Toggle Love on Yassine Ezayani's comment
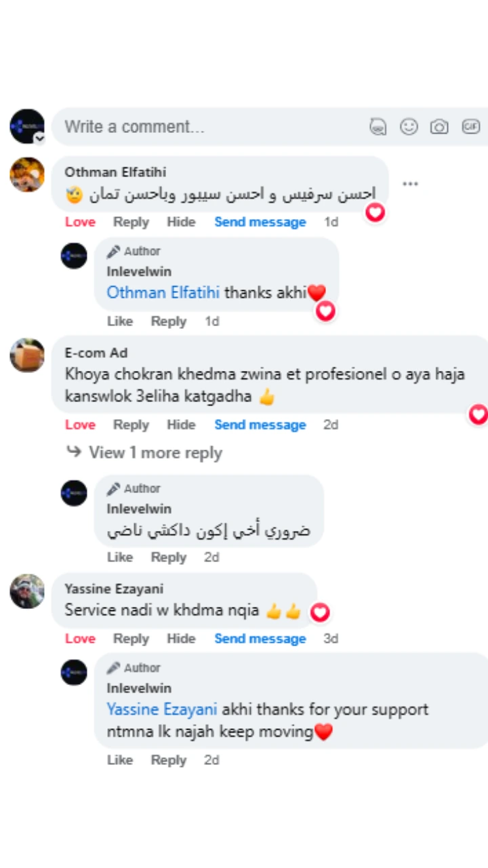Viewport: 488px width, 868px height. tap(80, 638)
